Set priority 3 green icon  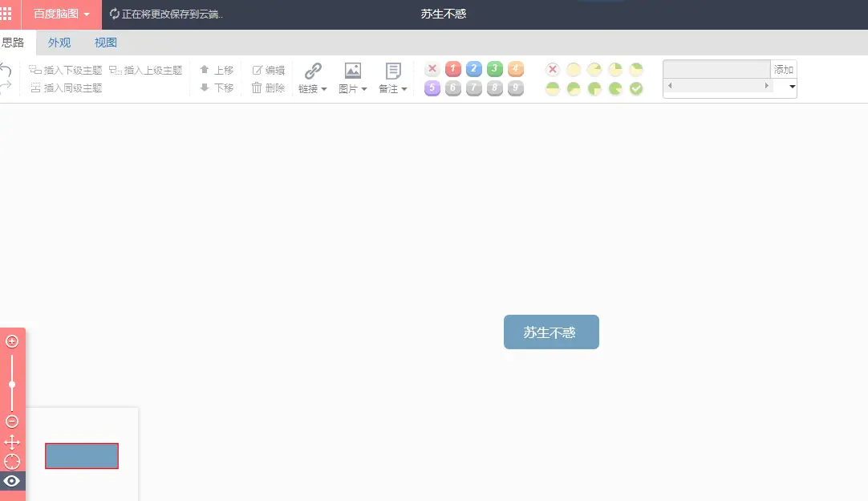(495, 69)
